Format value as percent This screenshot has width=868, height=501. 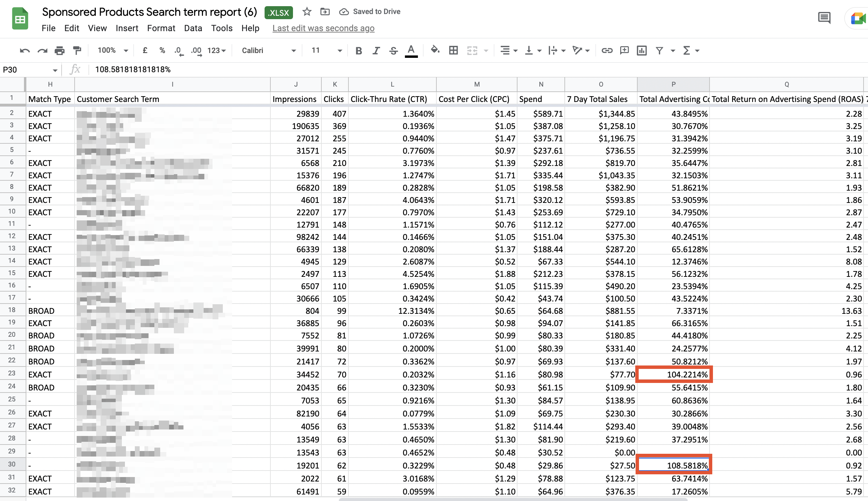click(162, 50)
